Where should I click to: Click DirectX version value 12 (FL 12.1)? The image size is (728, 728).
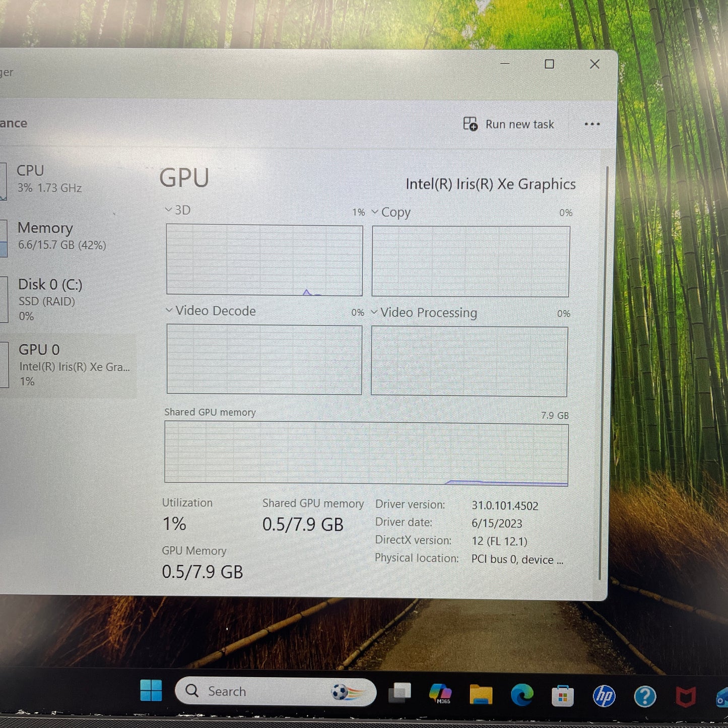pos(499,541)
